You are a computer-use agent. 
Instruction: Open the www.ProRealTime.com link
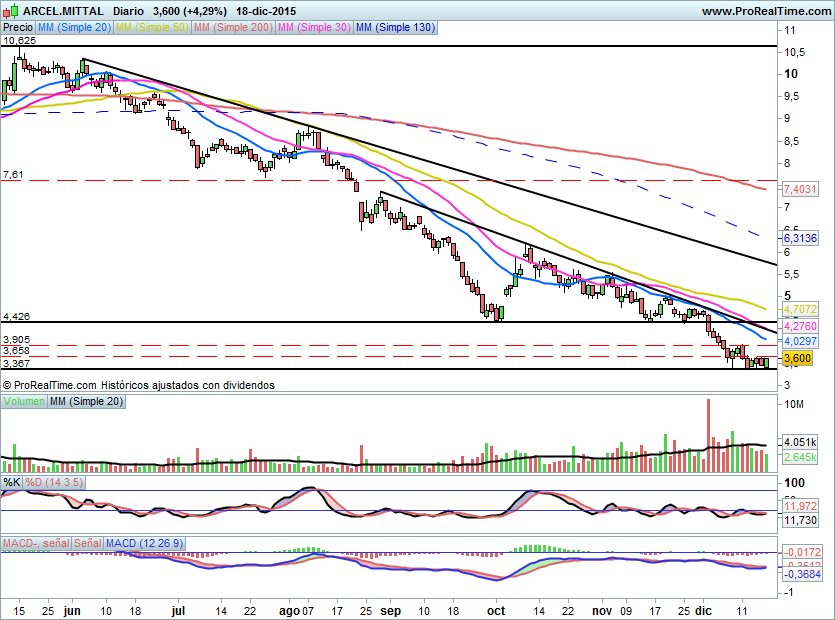(x=766, y=11)
